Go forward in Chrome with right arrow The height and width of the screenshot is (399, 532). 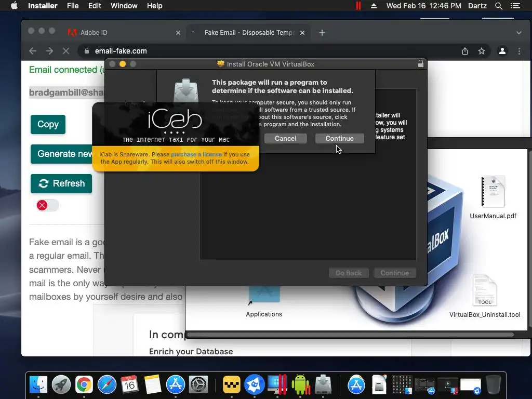pos(49,51)
